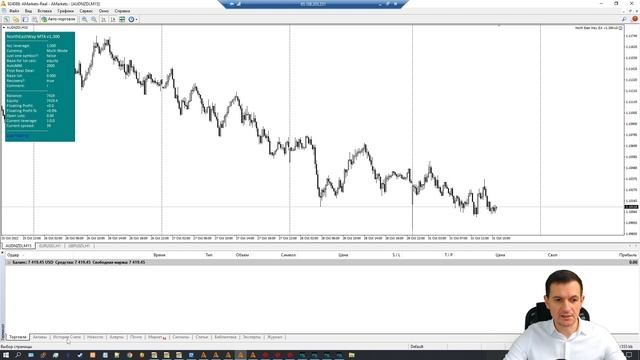Toggle the Авто-торговля button
The width and height of the screenshot is (640, 360).
[58, 19]
